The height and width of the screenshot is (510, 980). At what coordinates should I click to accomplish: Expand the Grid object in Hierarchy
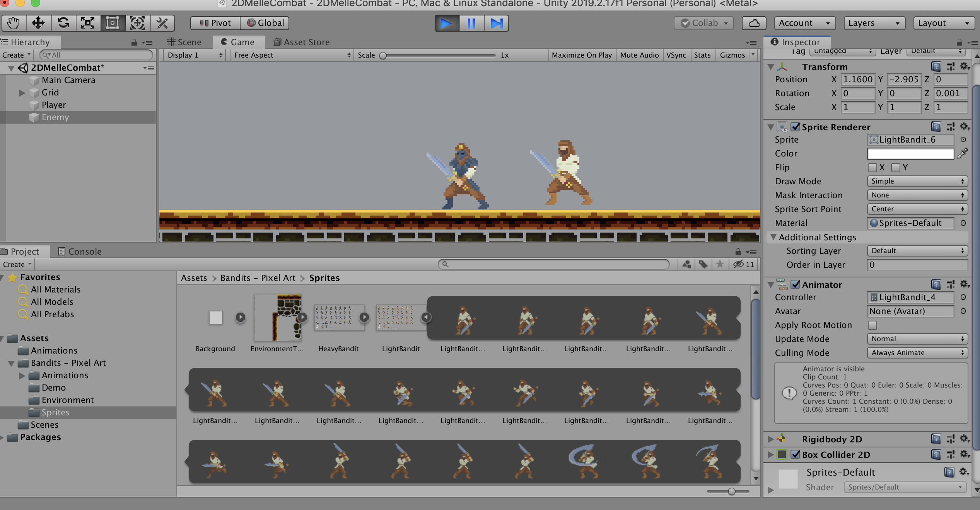22,93
